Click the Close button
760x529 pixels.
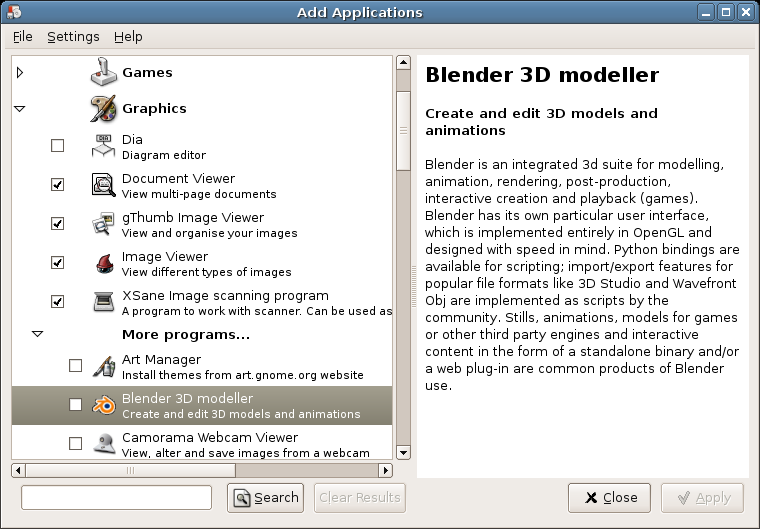pos(609,497)
